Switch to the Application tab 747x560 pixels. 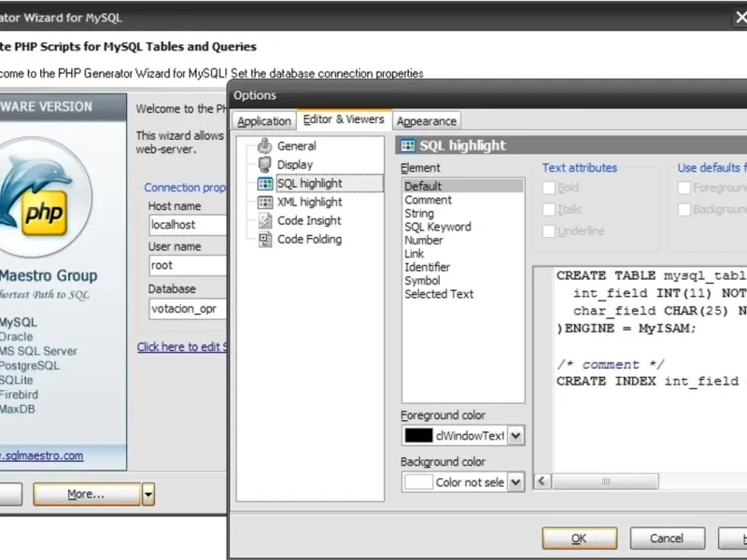(264, 121)
